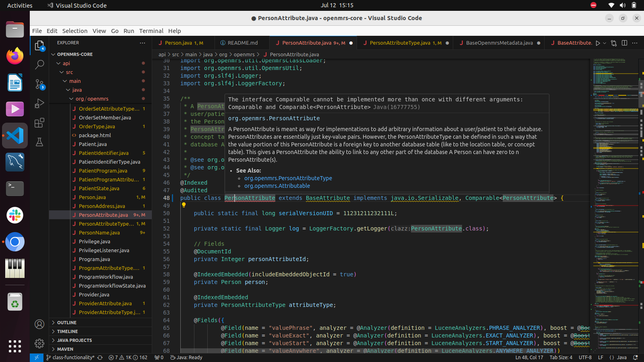Open the File menu

click(x=37, y=31)
